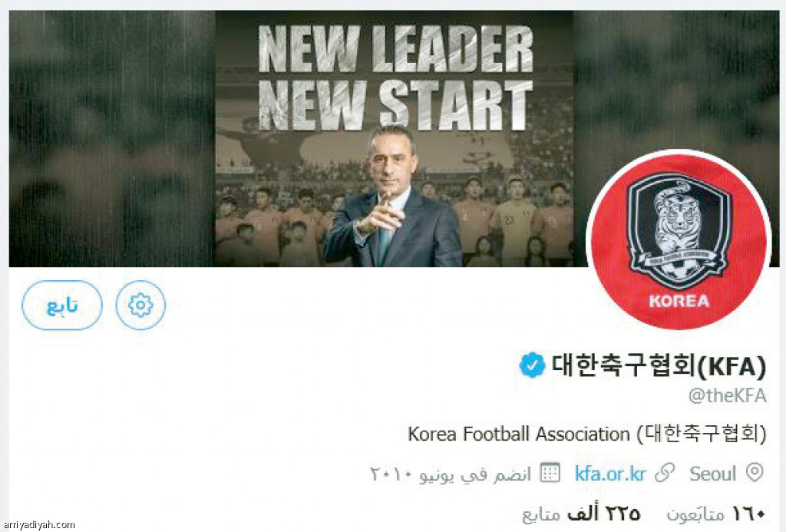This screenshot has height=532, width=786.
Task: Open the NEW LEADER NEW START banner image
Action: tap(394, 139)
